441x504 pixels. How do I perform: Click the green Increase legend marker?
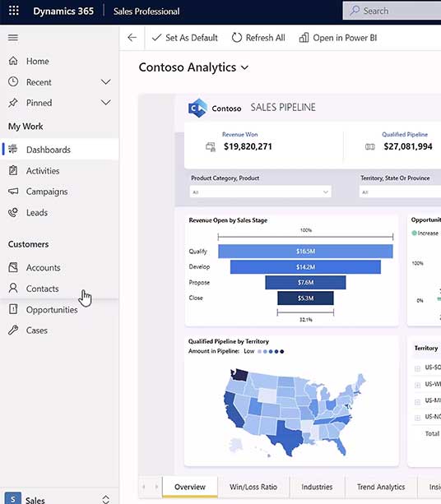click(414, 233)
